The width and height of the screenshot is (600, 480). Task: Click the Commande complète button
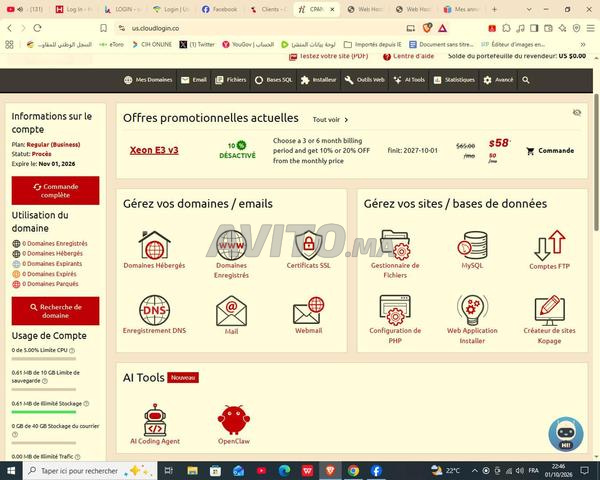point(55,191)
